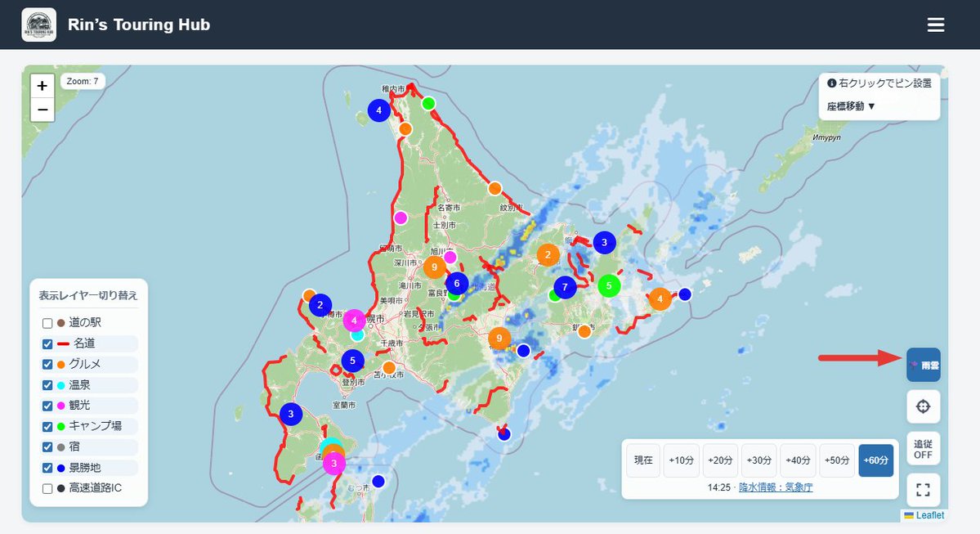Switch forecast to +40分
980x534 pixels.
click(798, 460)
